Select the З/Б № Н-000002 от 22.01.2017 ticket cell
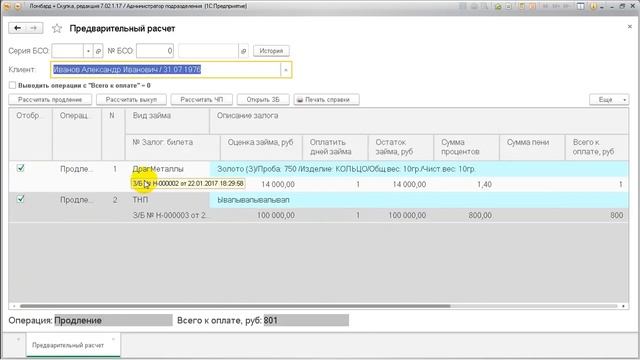 click(x=188, y=184)
